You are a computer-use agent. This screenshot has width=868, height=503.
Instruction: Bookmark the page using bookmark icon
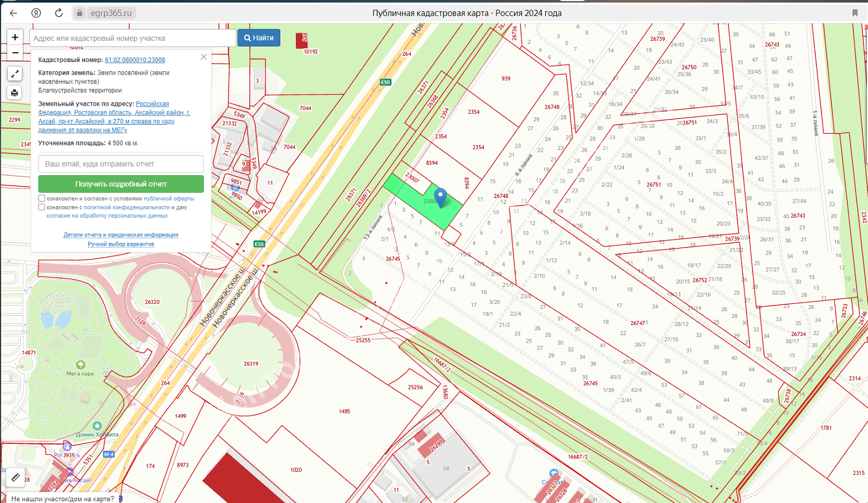855,13
